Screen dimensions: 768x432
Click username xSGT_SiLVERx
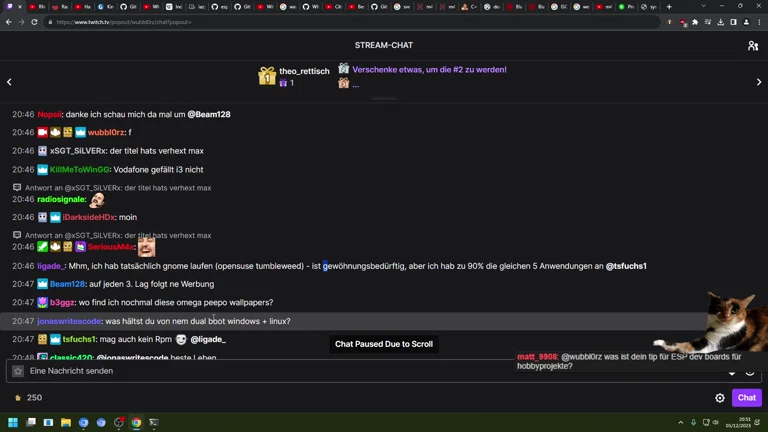tap(77, 151)
